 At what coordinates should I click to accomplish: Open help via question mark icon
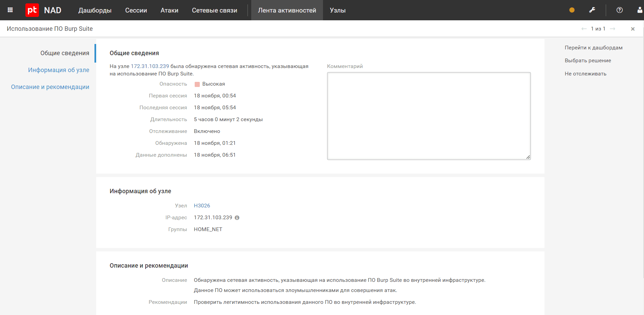click(620, 10)
